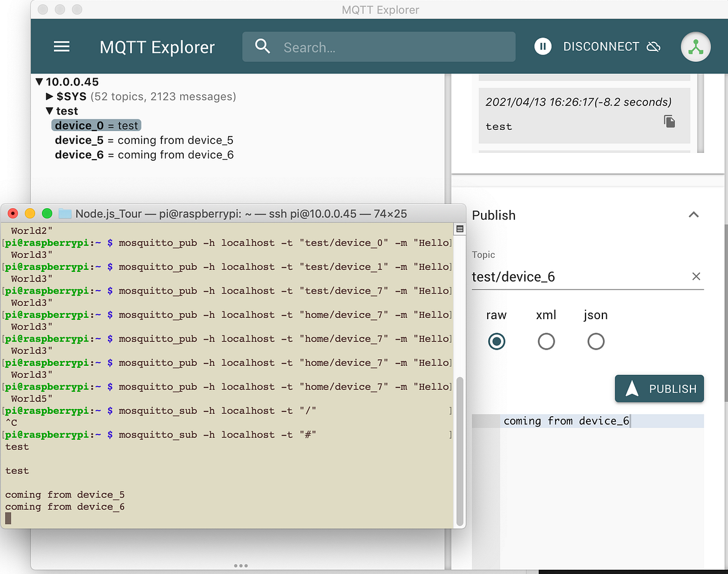Clear the topic field with the X icon
The height and width of the screenshot is (574, 728).
click(x=696, y=276)
